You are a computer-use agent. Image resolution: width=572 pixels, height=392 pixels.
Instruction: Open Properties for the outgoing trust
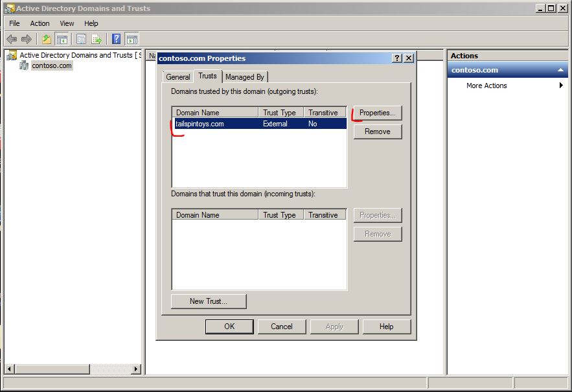tap(378, 113)
